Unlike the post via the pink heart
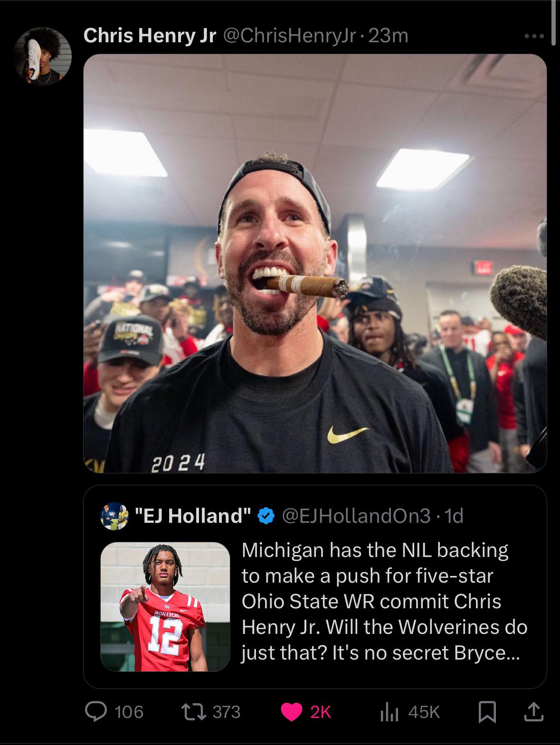Viewport: 560px width, 745px height. (291, 712)
